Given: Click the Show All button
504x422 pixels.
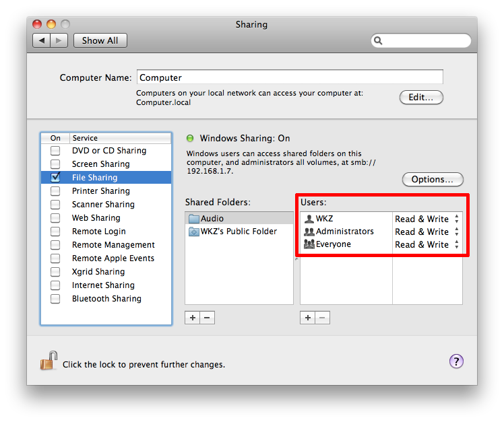Looking at the screenshot, I should coord(100,40).
